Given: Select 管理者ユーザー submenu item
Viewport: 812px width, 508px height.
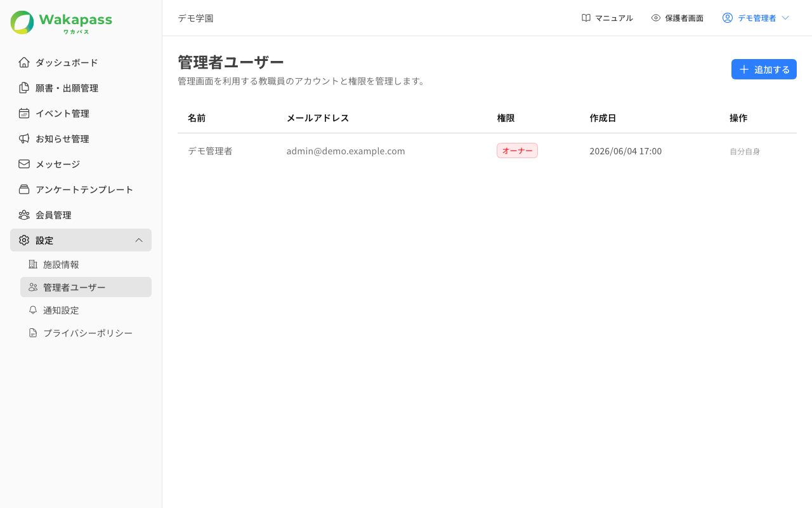Looking at the screenshot, I should (86, 287).
